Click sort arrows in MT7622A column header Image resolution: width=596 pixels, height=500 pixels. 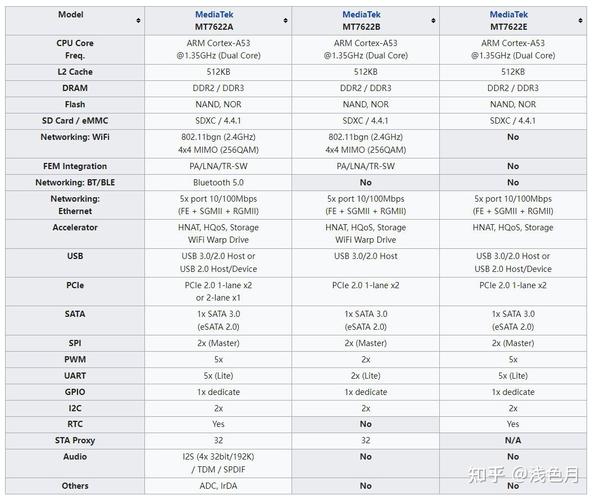click(x=285, y=20)
